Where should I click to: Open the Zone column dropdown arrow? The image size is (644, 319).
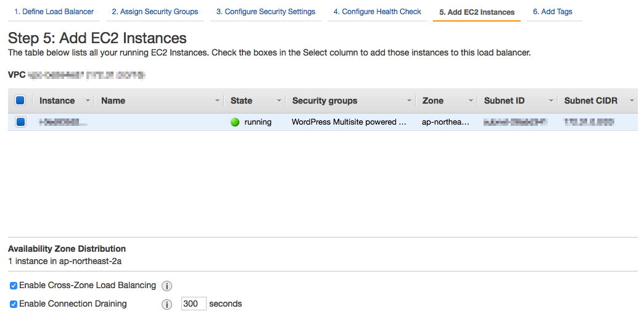click(x=471, y=101)
